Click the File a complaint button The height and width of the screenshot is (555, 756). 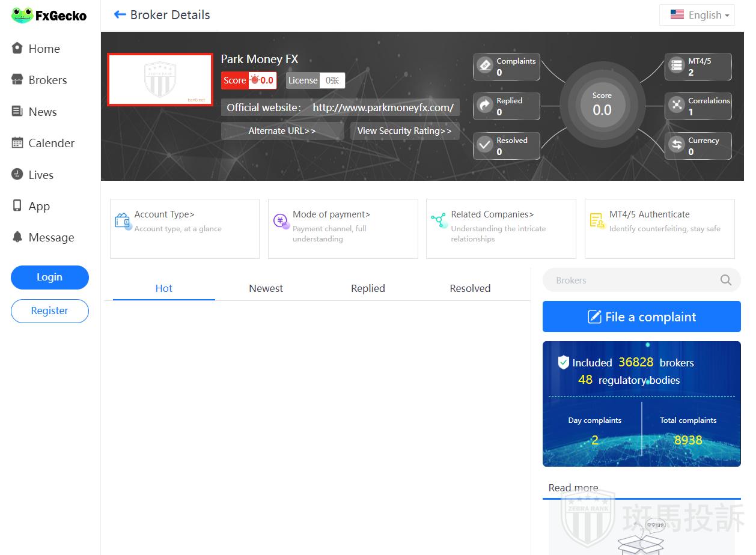click(x=641, y=317)
